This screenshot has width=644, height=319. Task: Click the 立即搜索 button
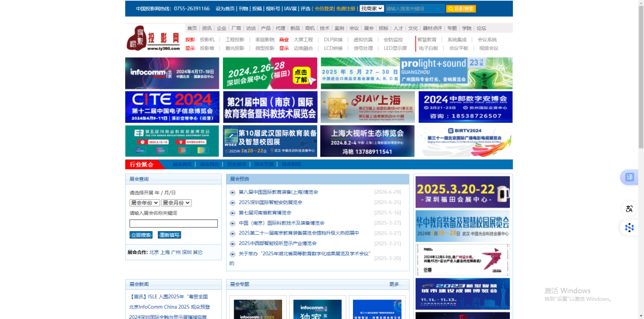141,236
